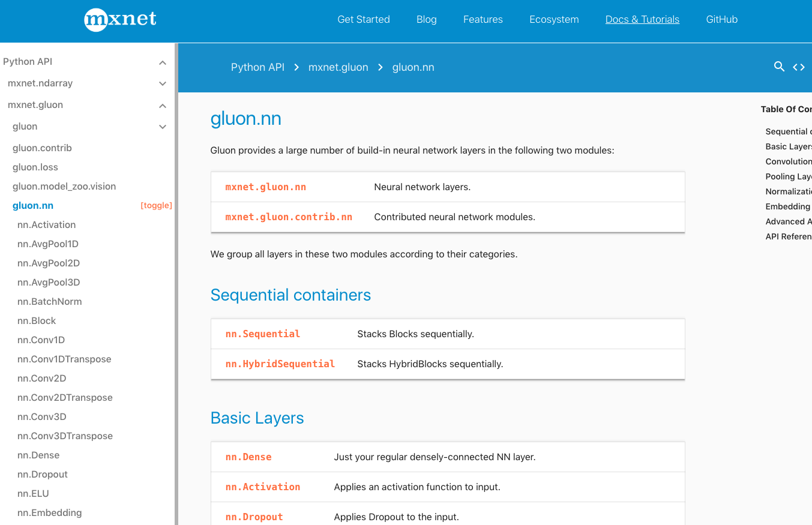
Task: Jump to Normalization entry in contents
Action: pyautogui.click(x=789, y=191)
